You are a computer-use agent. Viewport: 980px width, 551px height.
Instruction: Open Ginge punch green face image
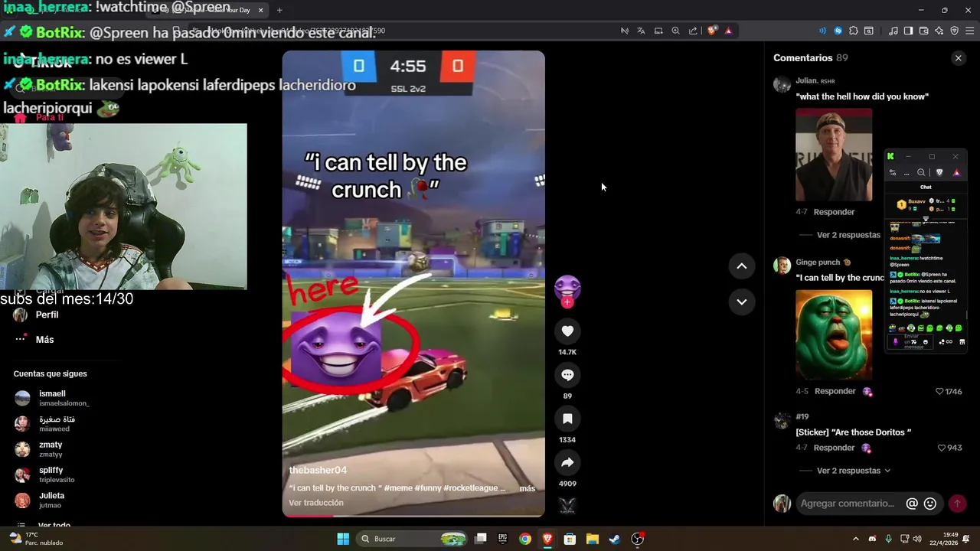834,334
